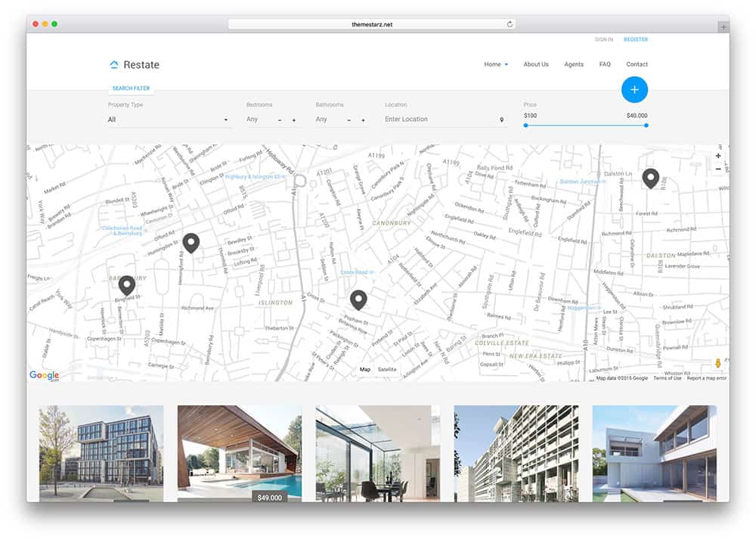
Task: Zoom out the map with minus control
Action: pos(718,169)
